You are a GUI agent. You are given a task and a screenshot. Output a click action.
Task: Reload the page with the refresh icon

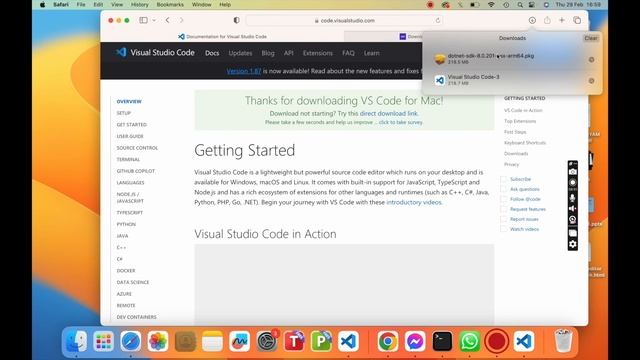tap(438, 20)
